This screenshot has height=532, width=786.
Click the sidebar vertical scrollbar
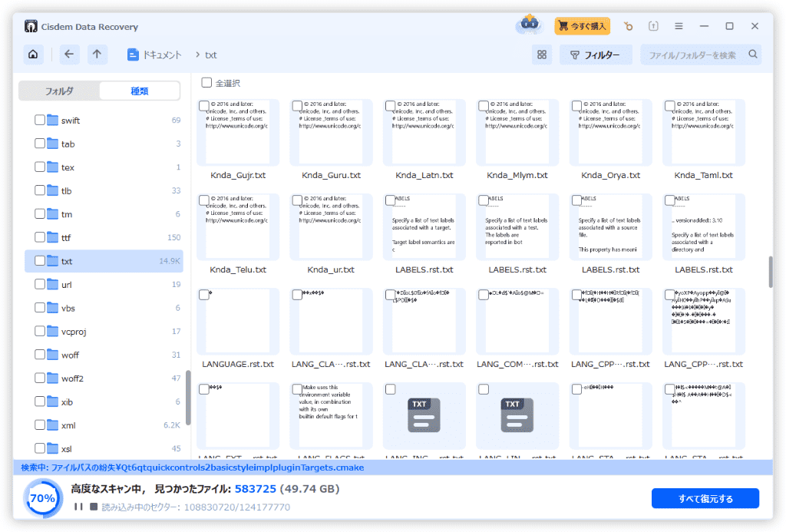[x=188, y=398]
